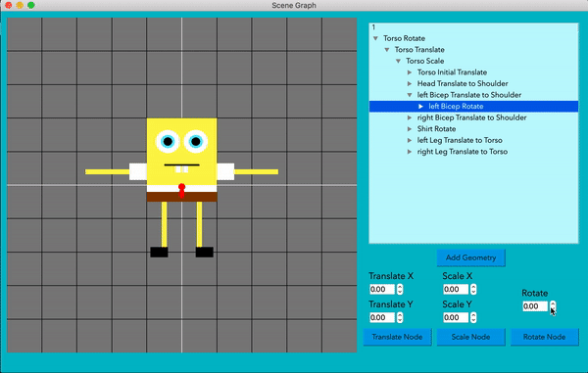Collapse the Torso Translate disclosure triangle
Image resolution: width=588 pixels, height=373 pixels.
387,49
